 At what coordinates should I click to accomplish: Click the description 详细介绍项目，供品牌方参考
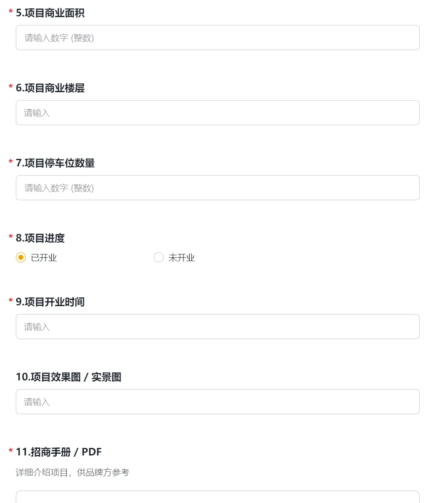coord(73,473)
